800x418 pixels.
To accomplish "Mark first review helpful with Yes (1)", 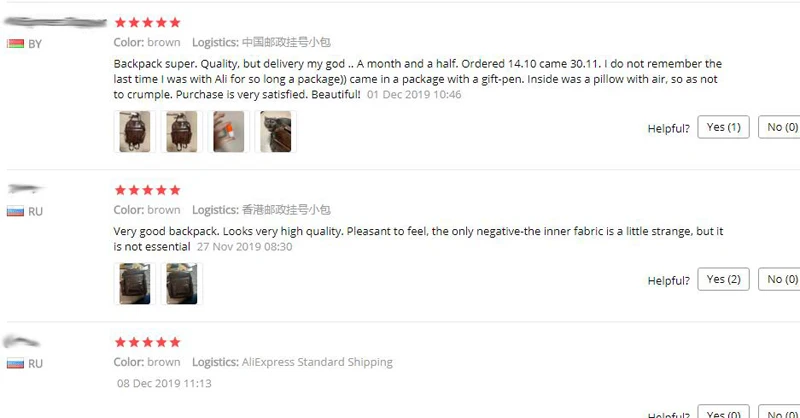I will click(723, 127).
